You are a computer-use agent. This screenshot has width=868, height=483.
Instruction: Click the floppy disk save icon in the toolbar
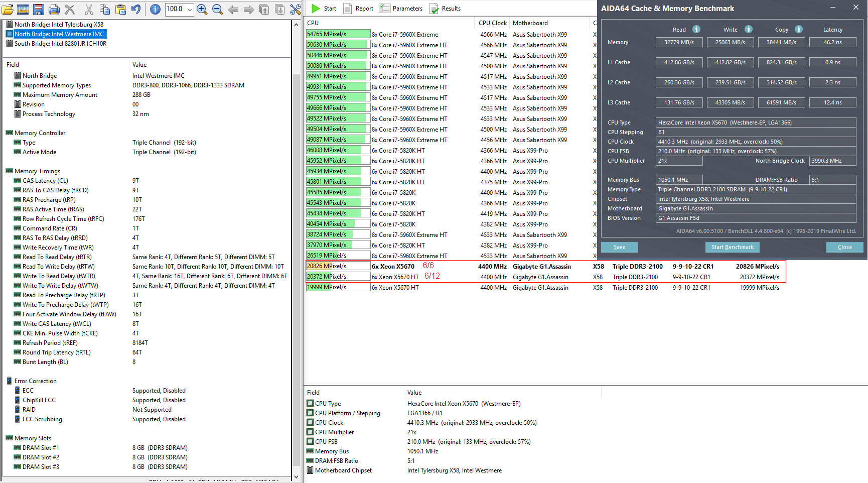pyautogui.click(x=39, y=9)
